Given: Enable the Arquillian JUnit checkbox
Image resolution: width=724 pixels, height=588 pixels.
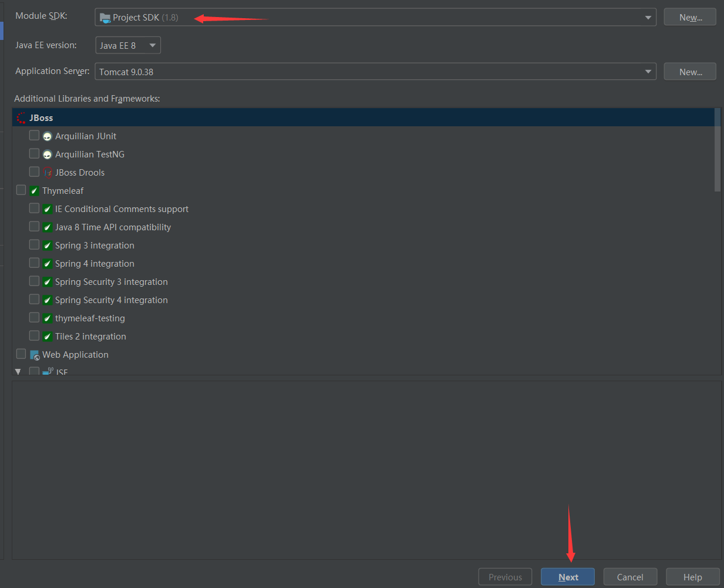Looking at the screenshot, I should pyautogui.click(x=34, y=136).
